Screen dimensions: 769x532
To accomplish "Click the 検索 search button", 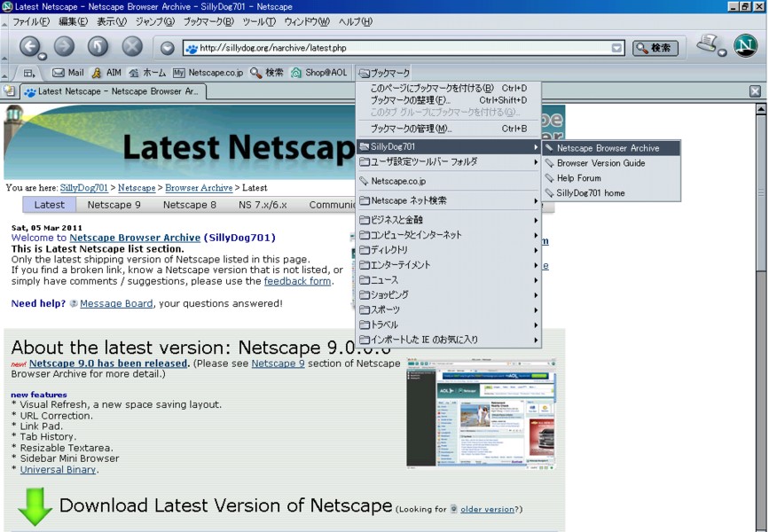I will click(655, 48).
